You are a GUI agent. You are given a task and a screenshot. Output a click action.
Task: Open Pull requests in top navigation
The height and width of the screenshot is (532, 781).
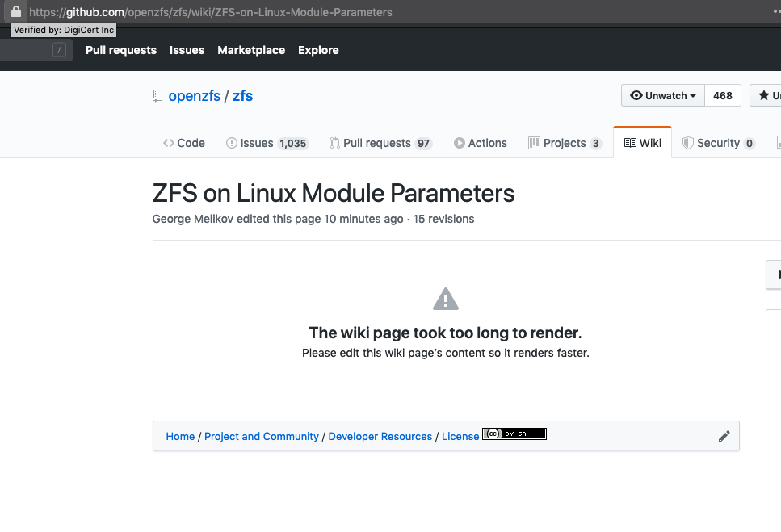(x=121, y=50)
